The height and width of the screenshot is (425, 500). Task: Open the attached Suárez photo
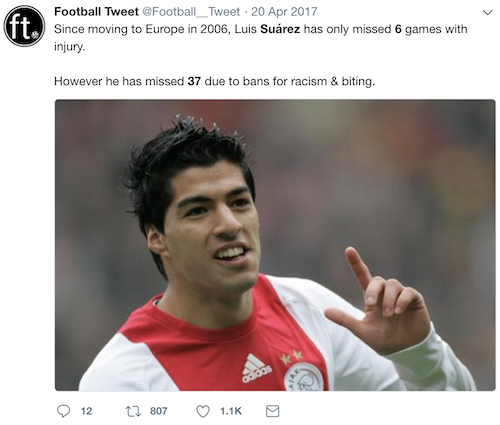[275, 245]
